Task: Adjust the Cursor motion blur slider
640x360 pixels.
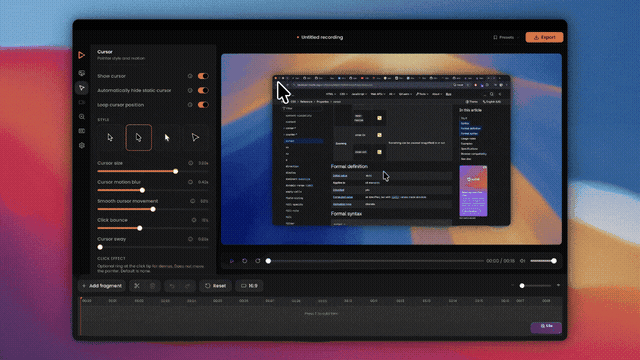Action: 153,190
